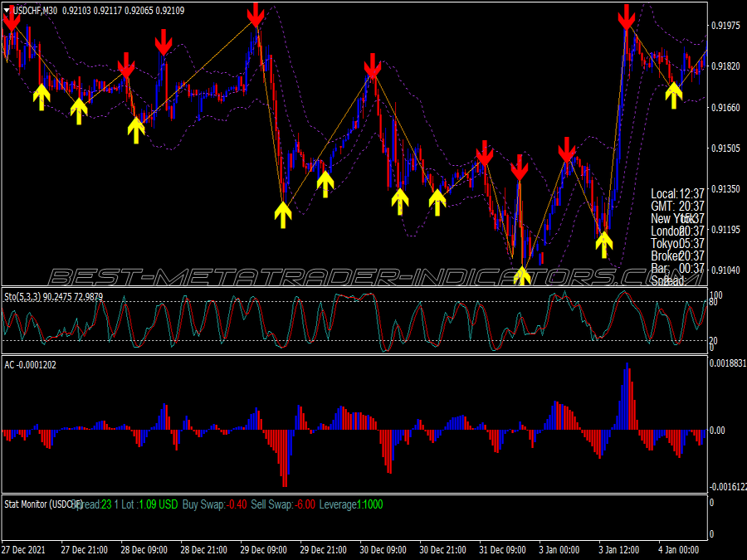This screenshot has width=747, height=560.
Task: Click the USDCHF,M30 chart title
Action: [35, 11]
